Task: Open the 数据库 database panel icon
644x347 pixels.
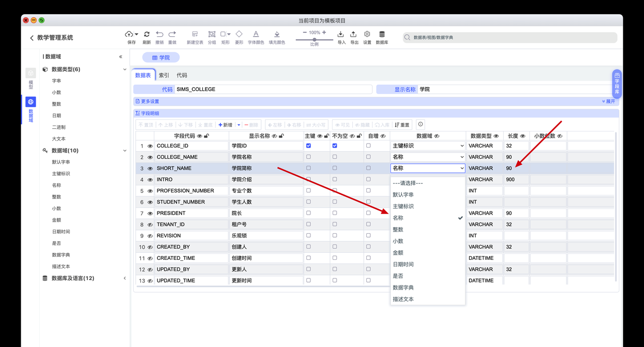Action: pyautogui.click(x=381, y=35)
